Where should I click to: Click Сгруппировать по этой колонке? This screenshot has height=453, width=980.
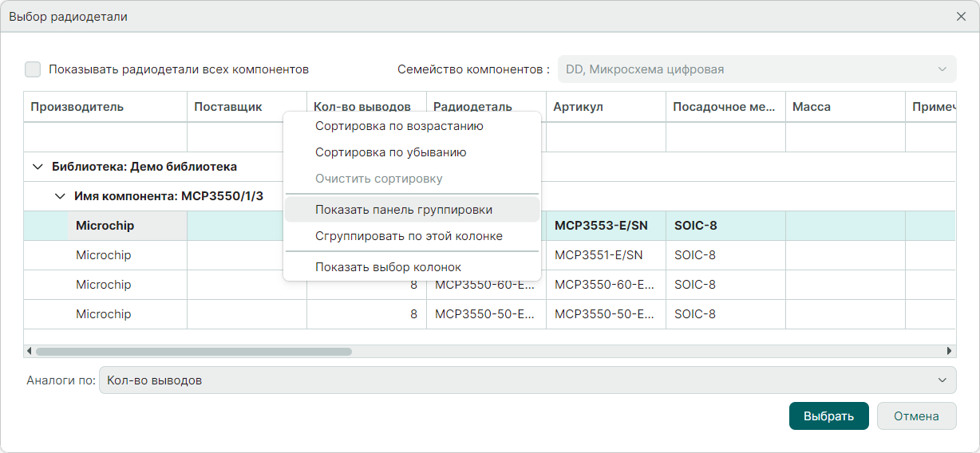[x=409, y=236]
